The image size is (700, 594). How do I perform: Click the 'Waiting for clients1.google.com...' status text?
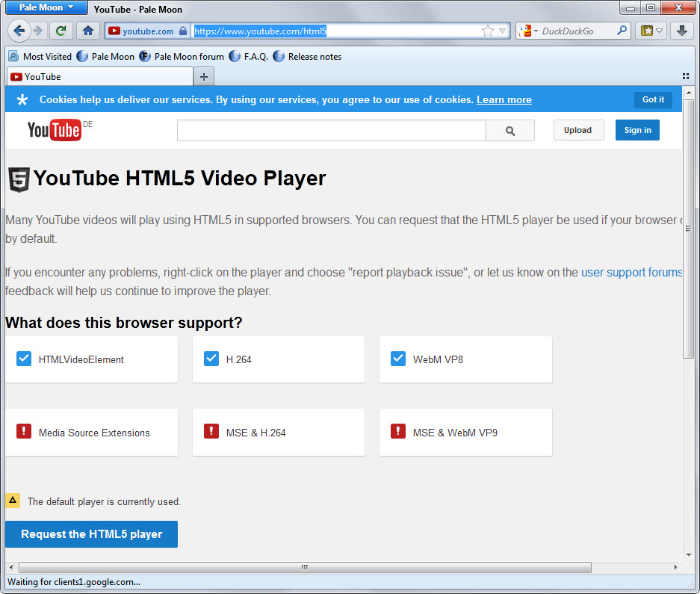pyautogui.click(x=74, y=582)
